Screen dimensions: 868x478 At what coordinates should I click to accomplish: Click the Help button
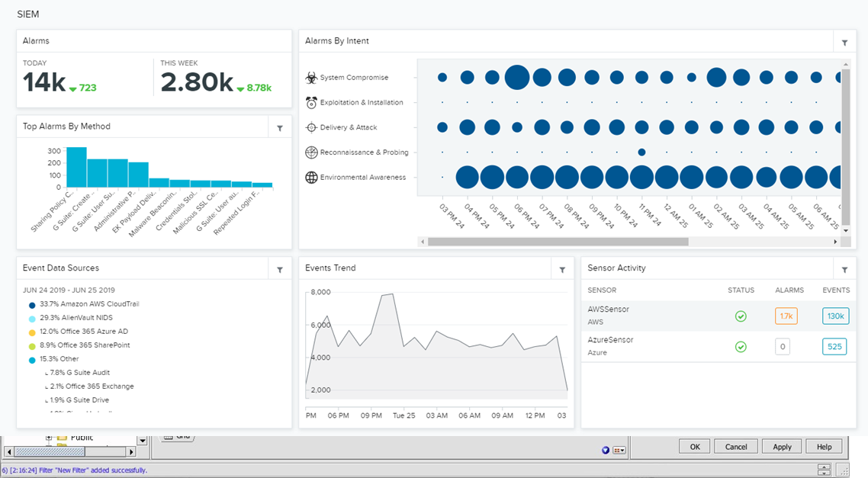click(824, 447)
